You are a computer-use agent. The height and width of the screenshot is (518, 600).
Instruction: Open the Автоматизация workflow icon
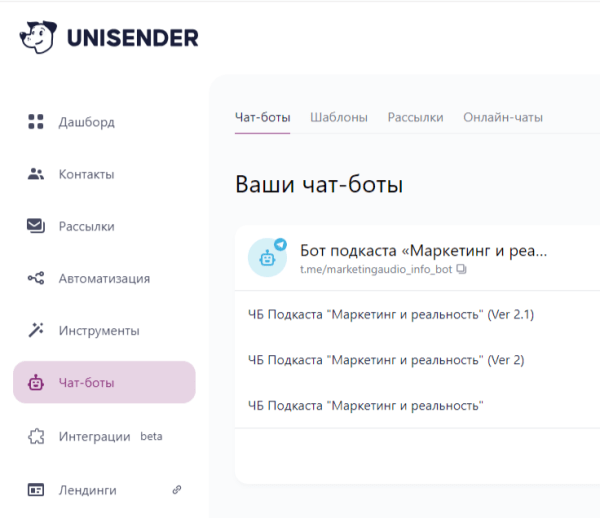[36, 278]
